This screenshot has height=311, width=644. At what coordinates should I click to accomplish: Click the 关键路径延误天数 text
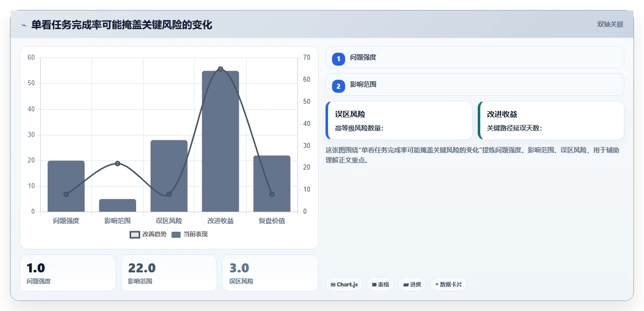point(514,128)
